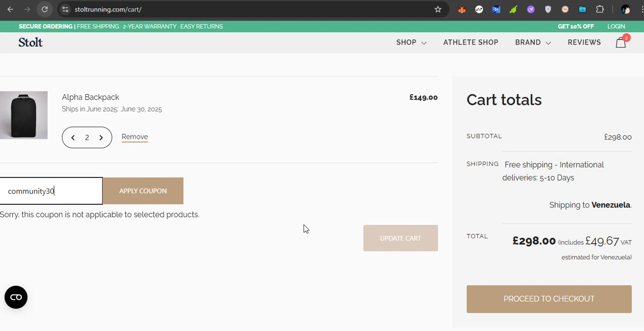Open the Extensions puzzle menu
The image size is (644, 331).
(x=600, y=9)
